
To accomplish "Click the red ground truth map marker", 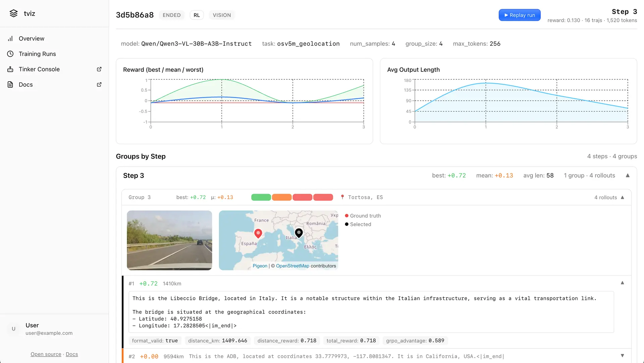I will (258, 233).
